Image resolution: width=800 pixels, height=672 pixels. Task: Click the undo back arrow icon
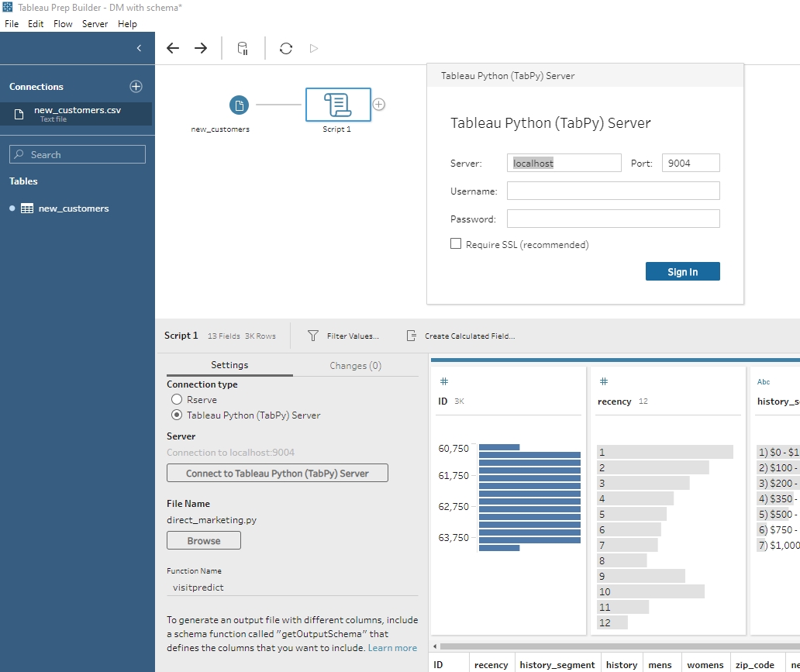coord(173,48)
